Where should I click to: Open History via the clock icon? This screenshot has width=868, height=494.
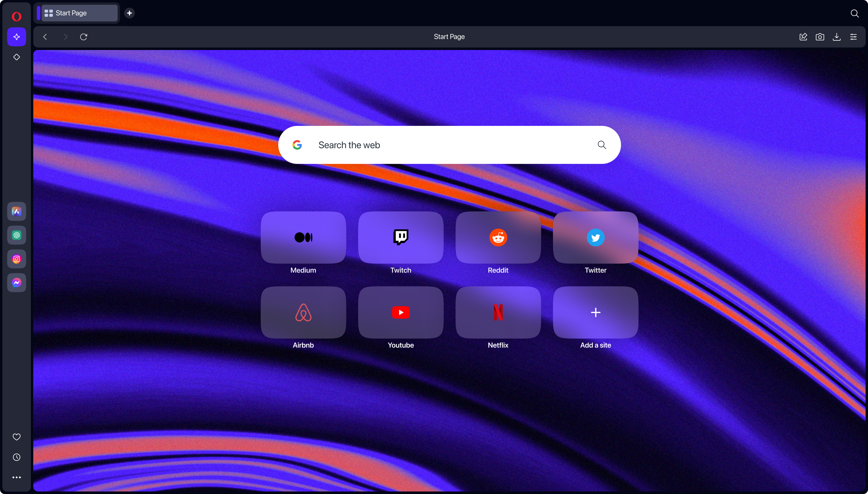pos(16,457)
